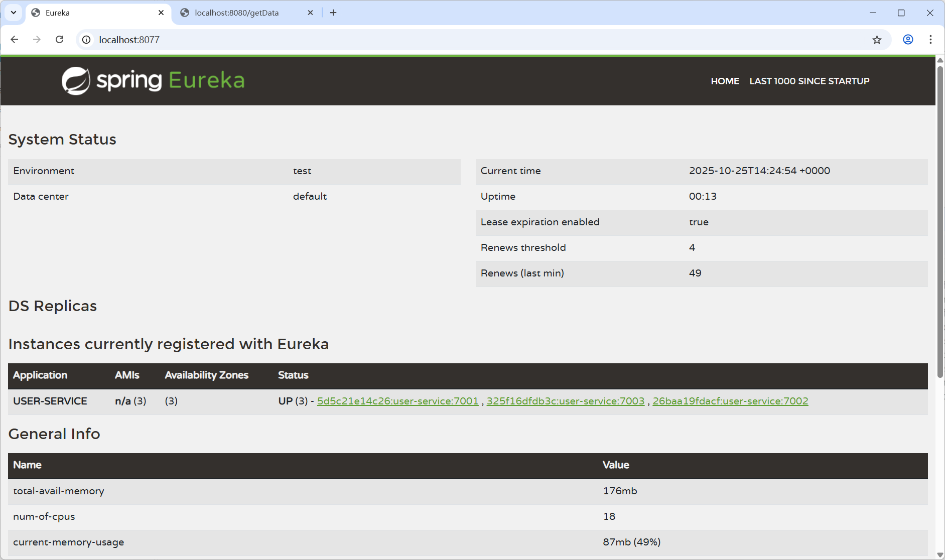This screenshot has height=560, width=945.
Task: Click the Spring Eureka logo
Action: coord(153,80)
